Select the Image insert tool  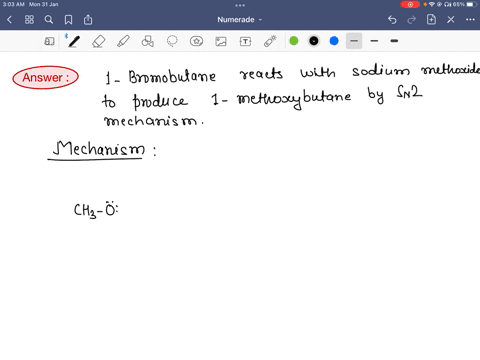[x=221, y=41]
